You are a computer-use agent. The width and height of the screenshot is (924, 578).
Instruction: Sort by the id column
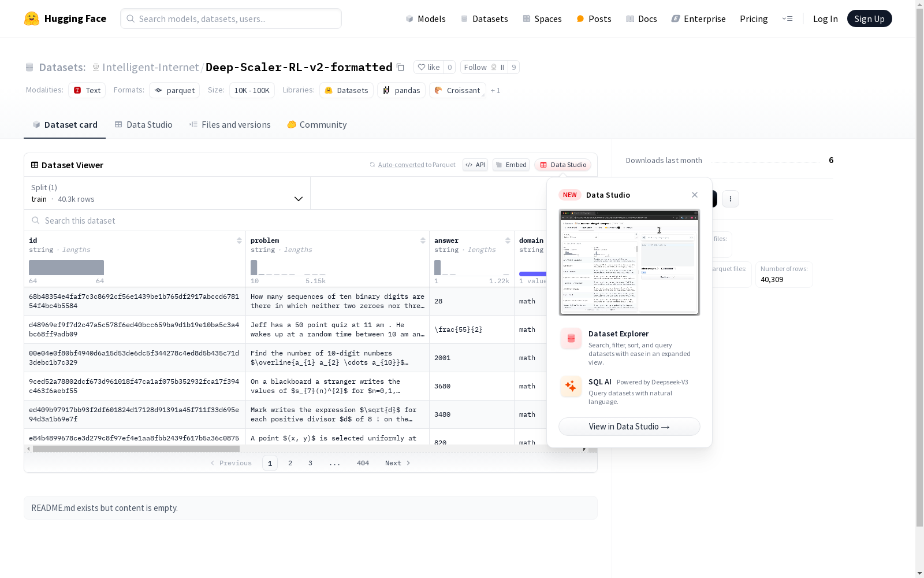point(239,240)
